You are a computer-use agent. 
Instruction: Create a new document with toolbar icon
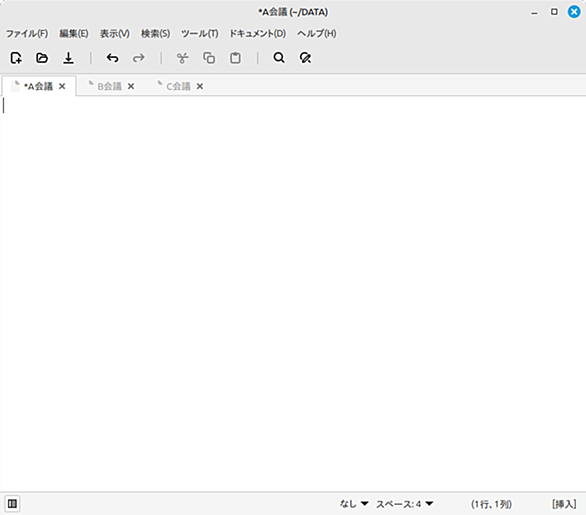(x=16, y=58)
